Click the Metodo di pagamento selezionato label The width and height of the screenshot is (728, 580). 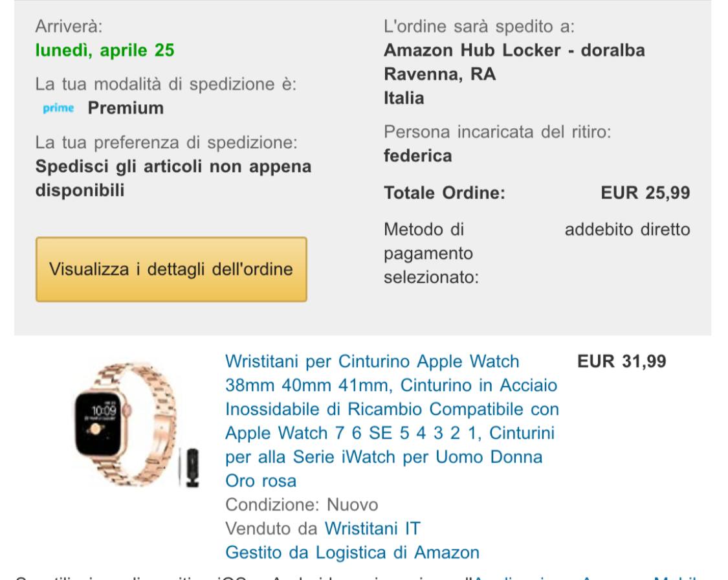pyautogui.click(x=431, y=253)
